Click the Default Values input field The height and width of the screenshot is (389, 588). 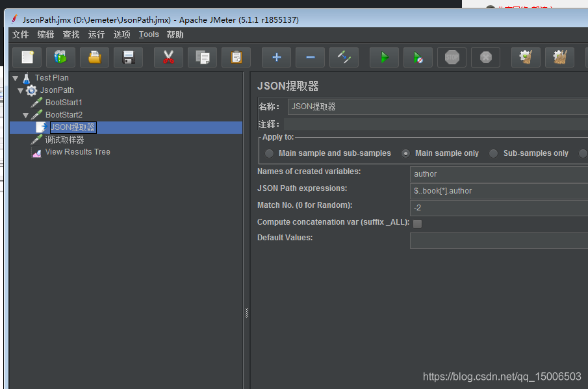pyautogui.click(x=499, y=240)
